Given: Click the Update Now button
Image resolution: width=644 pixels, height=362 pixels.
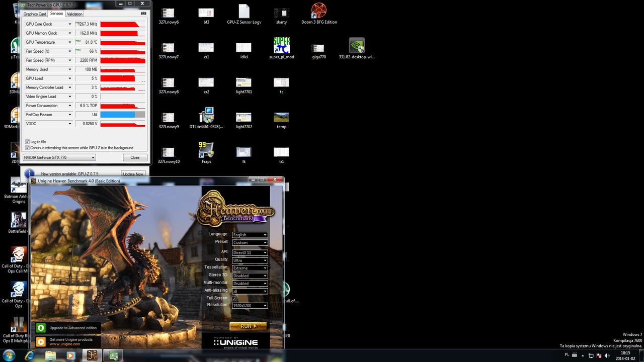Looking at the screenshot, I should click(133, 174).
